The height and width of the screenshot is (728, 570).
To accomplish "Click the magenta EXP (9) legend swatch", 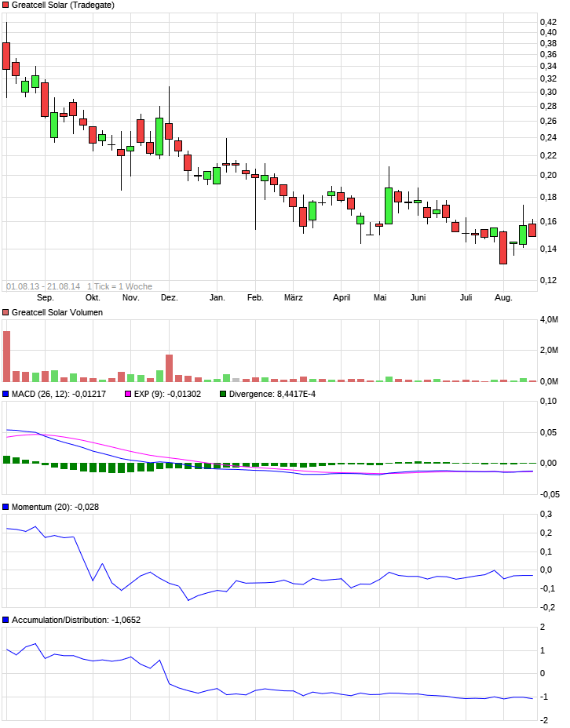I will tap(128, 394).
